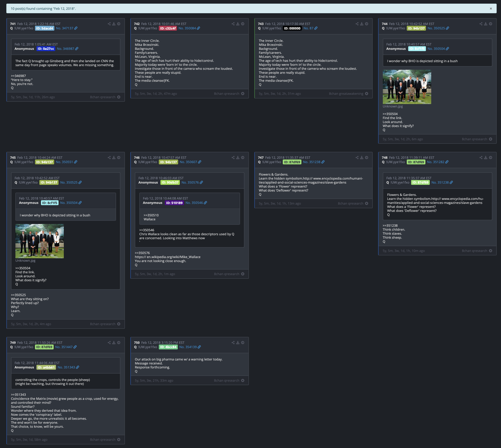Click 'Unknown.jpg' filename in post 744

point(393,106)
